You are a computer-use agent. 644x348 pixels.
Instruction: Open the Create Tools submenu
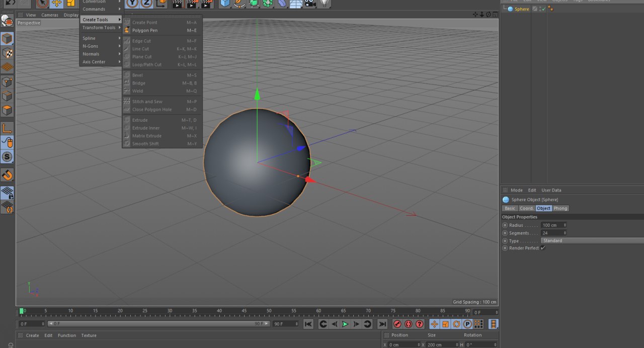102,20
